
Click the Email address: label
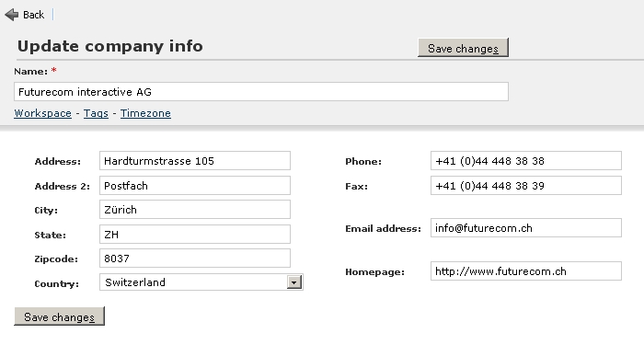[x=383, y=228]
